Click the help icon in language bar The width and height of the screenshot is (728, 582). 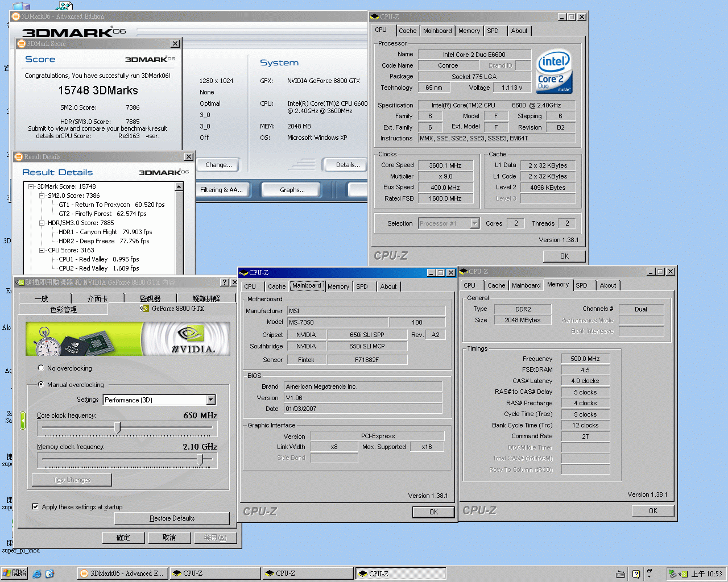click(x=636, y=574)
